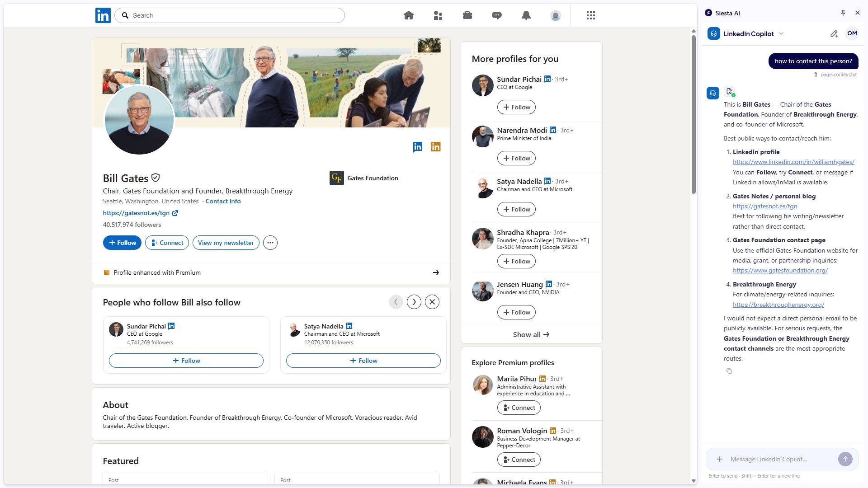Open the three-dot More actions button
Screen dimensions: 868x488
[270, 243]
